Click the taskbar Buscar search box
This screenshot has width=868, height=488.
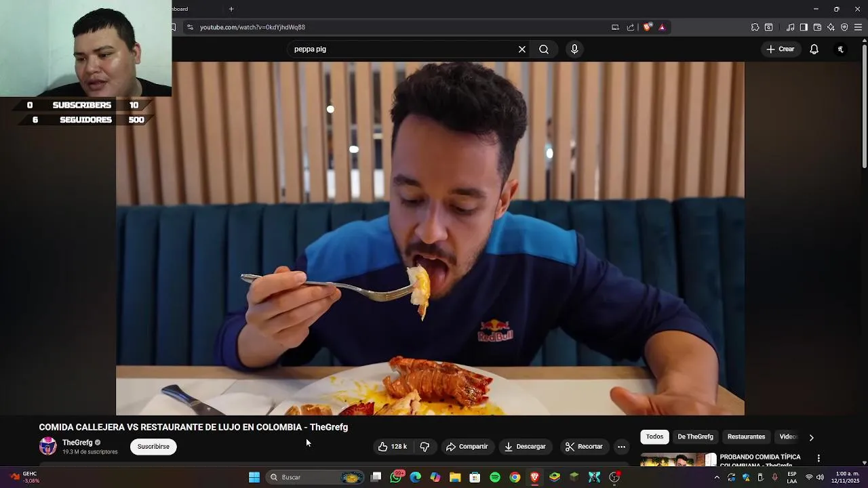point(316,477)
